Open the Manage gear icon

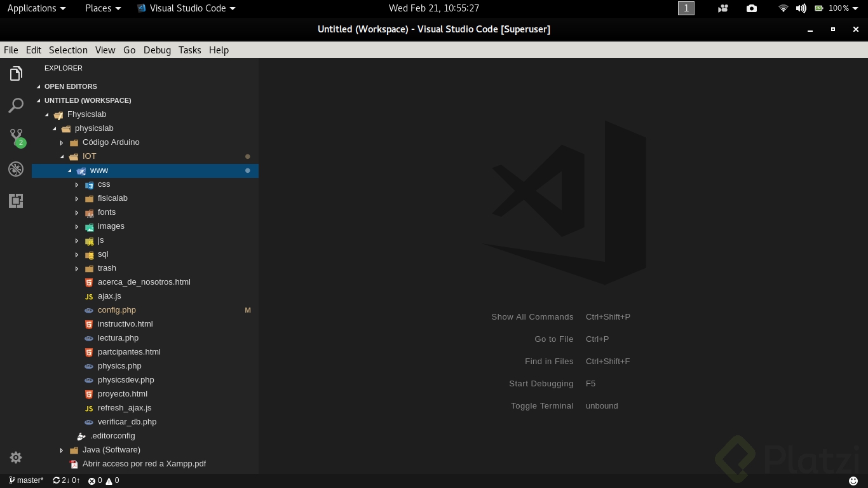click(16, 457)
